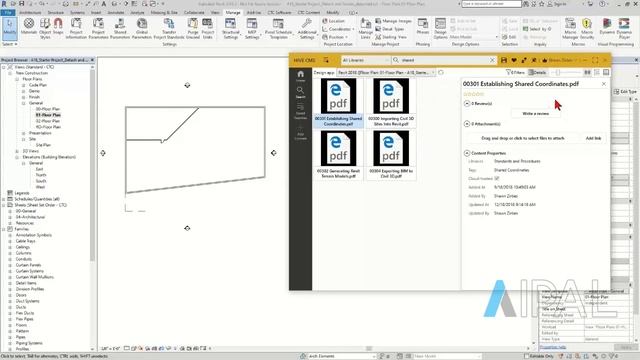Screen dimensions: 640x360
Task: Click the drag-and-drop attach files area
Action: tap(523, 138)
